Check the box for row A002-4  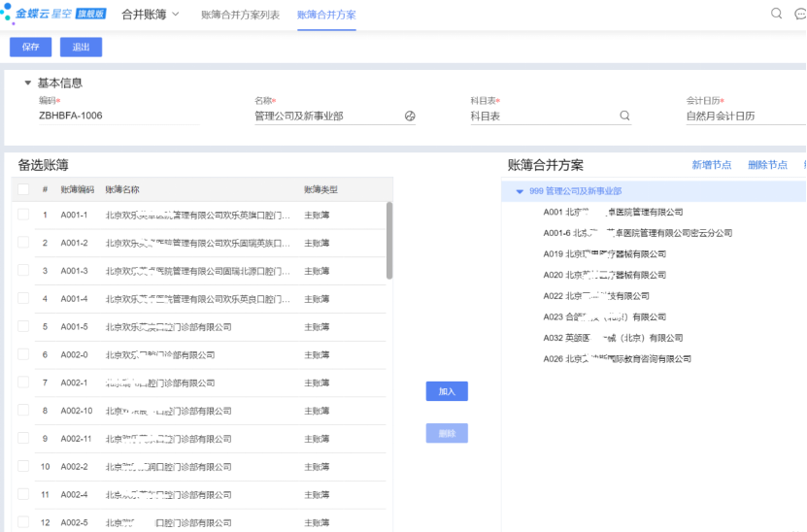[x=23, y=494]
